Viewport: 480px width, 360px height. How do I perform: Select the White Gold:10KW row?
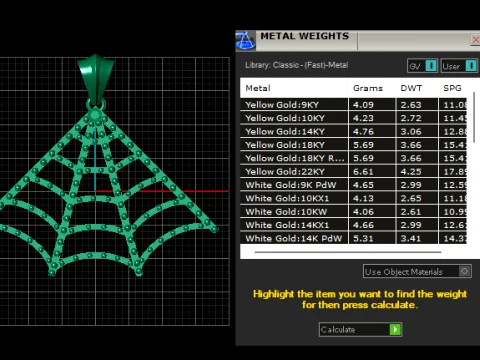pyautogui.click(x=353, y=211)
